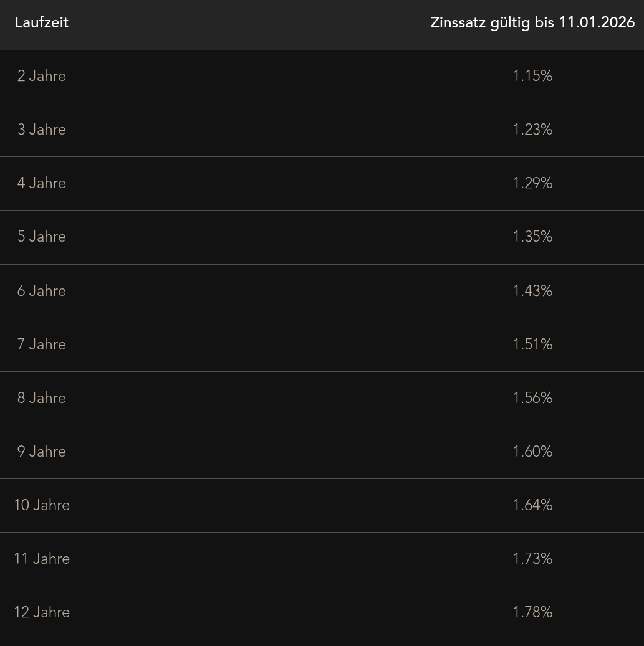
Task: Select the 5 Jahre row label
Action: (x=42, y=237)
